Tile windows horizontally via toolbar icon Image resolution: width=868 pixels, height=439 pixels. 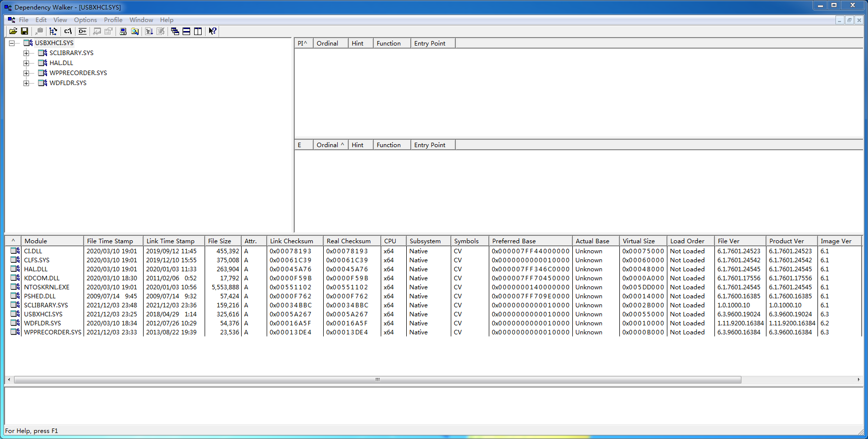click(187, 31)
